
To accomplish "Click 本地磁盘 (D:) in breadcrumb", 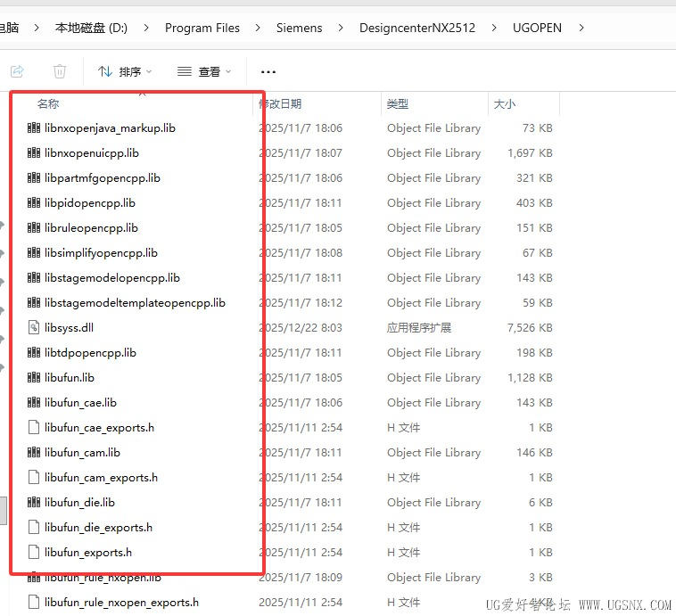I will tap(91, 28).
